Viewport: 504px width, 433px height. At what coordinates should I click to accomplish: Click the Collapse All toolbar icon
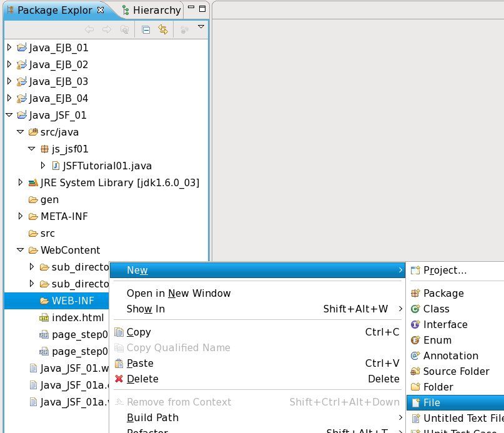coord(146,29)
